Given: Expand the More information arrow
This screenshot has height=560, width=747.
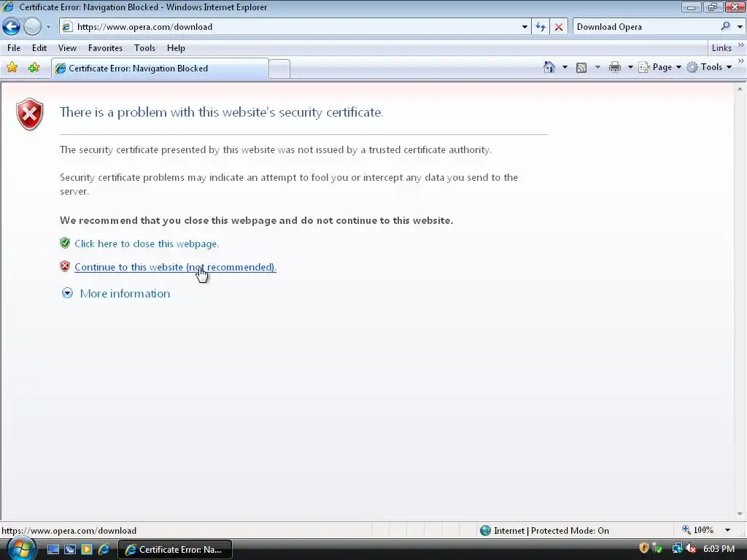Looking at the screenshot, I should click(x=67, y=293).
